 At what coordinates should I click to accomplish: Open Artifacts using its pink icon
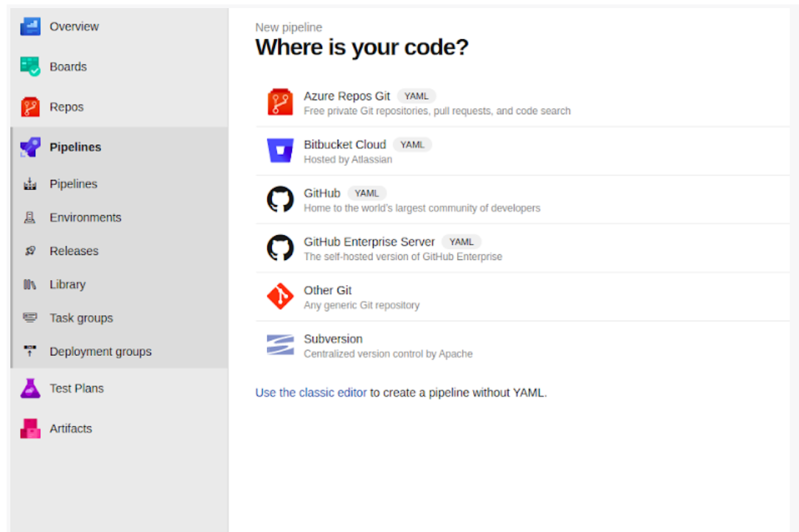tap(30, 429)
